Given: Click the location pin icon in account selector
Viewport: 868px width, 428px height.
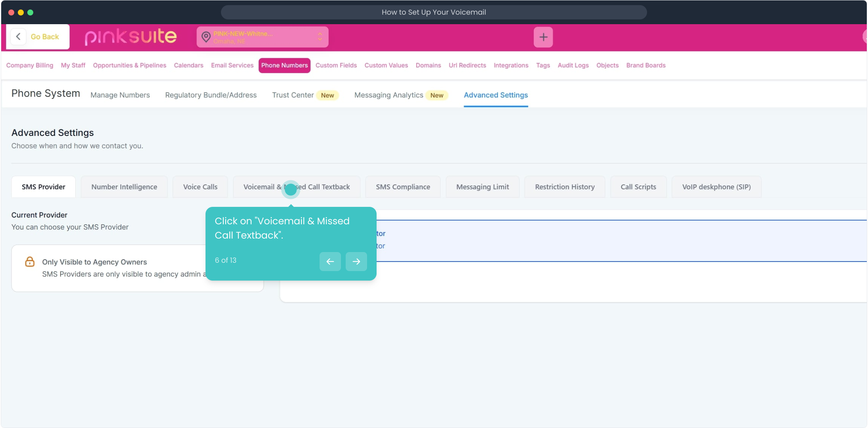Looking at the screenshot, I should pos(206,37).
